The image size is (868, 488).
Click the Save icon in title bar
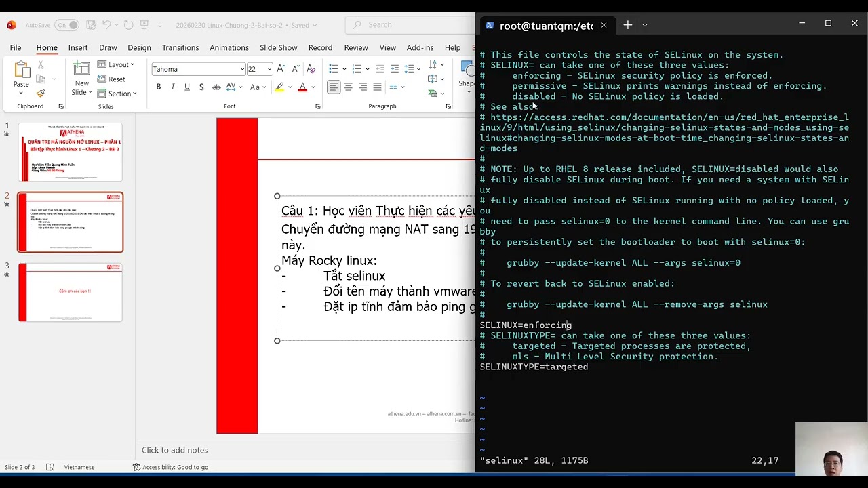[x=92, y=25]
